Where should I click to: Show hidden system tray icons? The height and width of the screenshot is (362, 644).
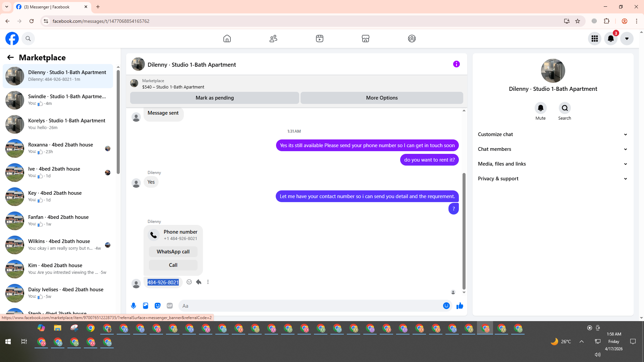(x=582, y=342)
